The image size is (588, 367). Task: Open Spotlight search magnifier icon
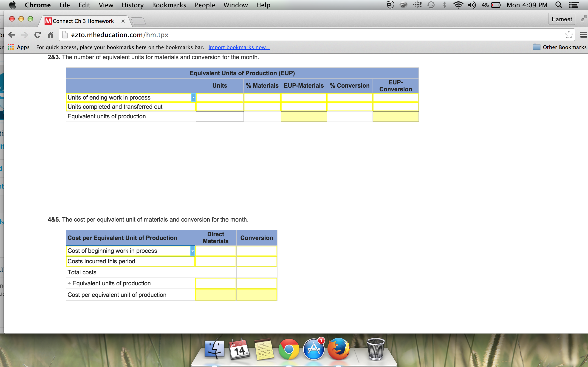558,5
